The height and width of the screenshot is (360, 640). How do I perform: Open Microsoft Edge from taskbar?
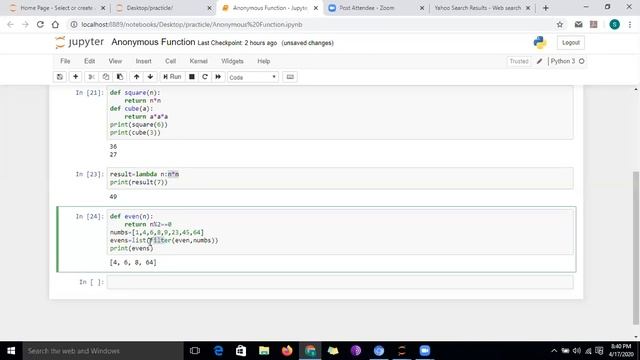tap(218, 351)
